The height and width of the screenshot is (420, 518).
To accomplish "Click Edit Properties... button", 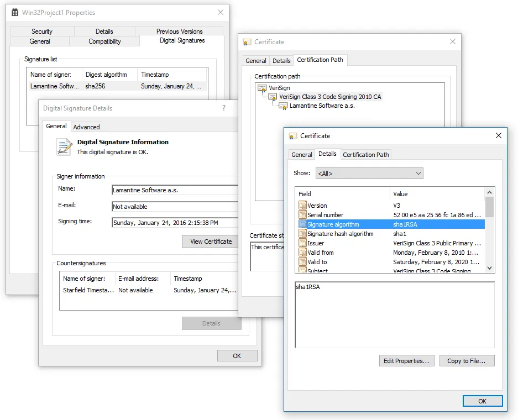I will (406, 361).
